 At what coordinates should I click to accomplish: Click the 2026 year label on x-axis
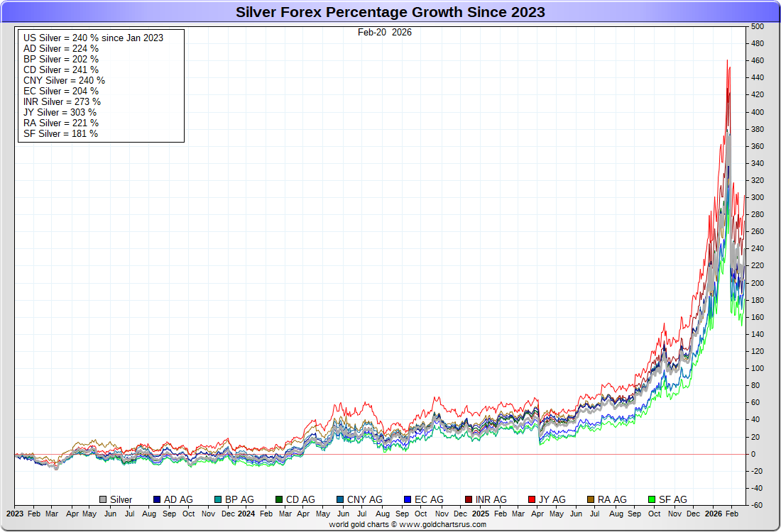coord(714,513)
